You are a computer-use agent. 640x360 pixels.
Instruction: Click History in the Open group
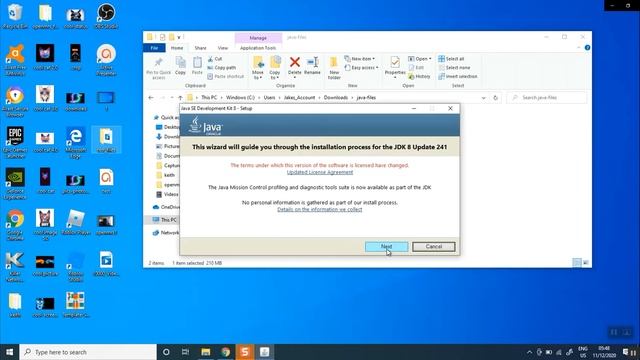click(x=419, y=76)
